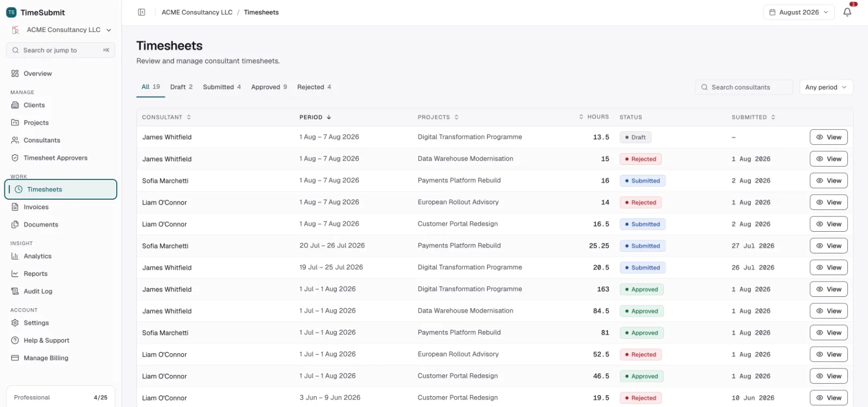Click the Invoices document icon
Viewport: 868px width, 407px height.
[x=15, y=207]
